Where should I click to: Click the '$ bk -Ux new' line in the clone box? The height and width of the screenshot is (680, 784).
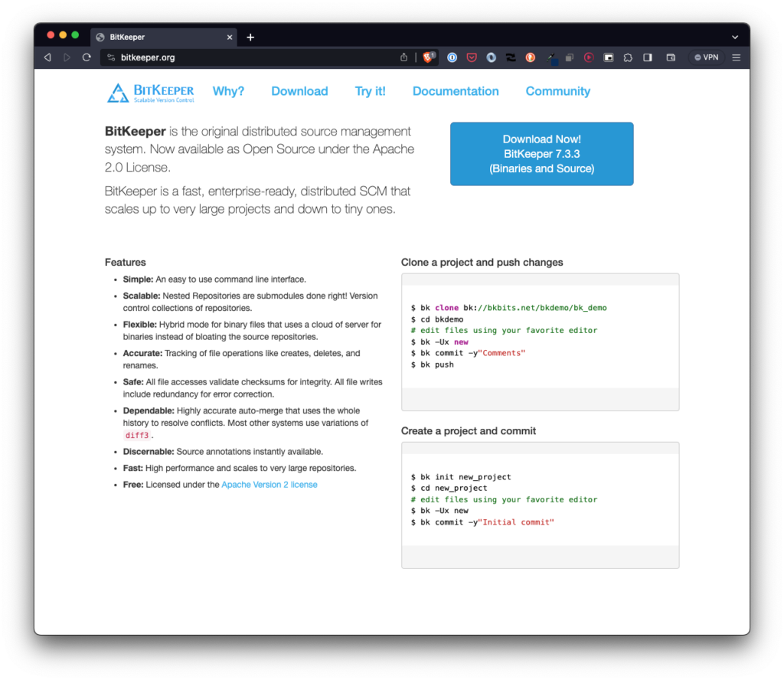439,342
